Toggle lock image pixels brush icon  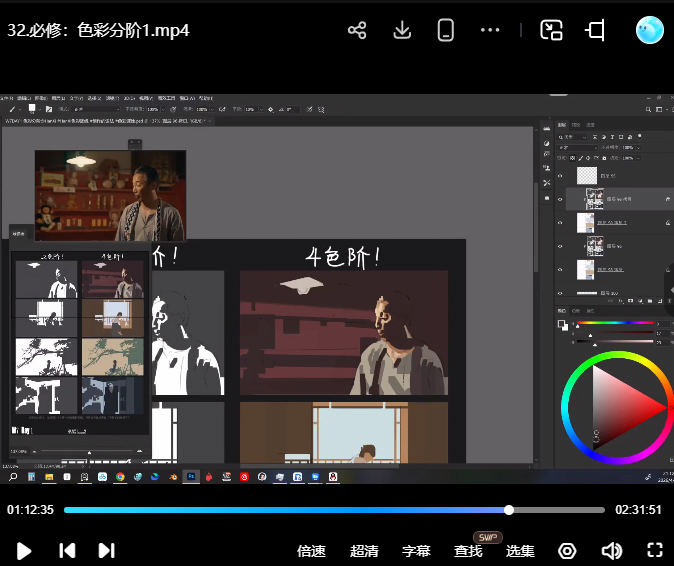[x=580, y=158]
